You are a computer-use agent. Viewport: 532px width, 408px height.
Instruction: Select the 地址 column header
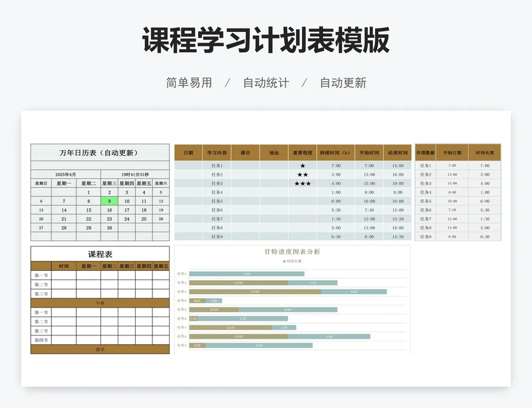point(274,152)
